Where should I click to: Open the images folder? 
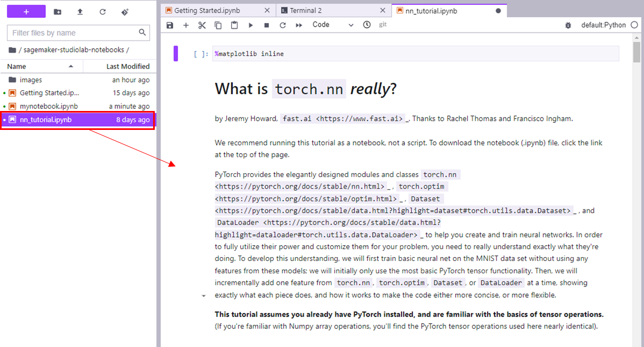pyautogui.click(x=78, y=80)
